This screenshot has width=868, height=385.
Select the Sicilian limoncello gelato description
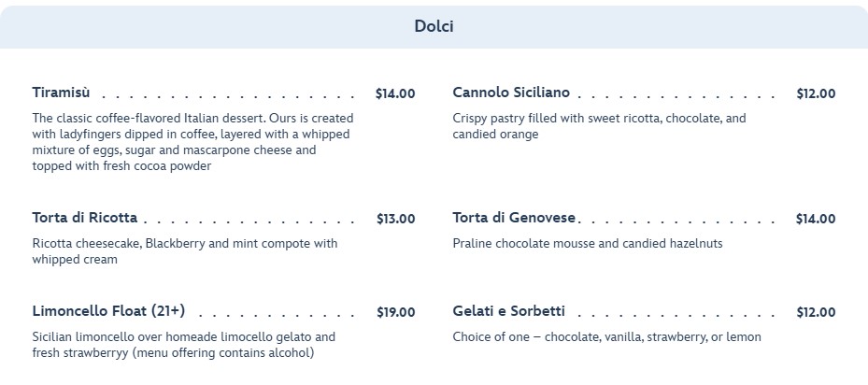(183, 345)
